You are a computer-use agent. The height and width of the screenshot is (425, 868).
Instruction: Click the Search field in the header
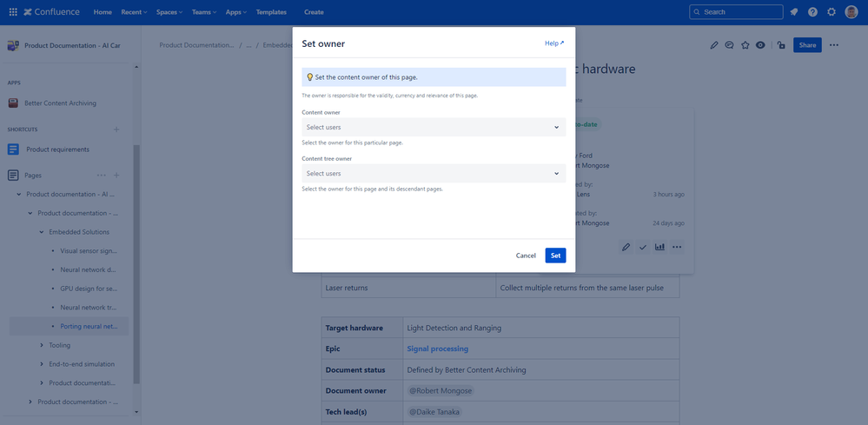736,12
